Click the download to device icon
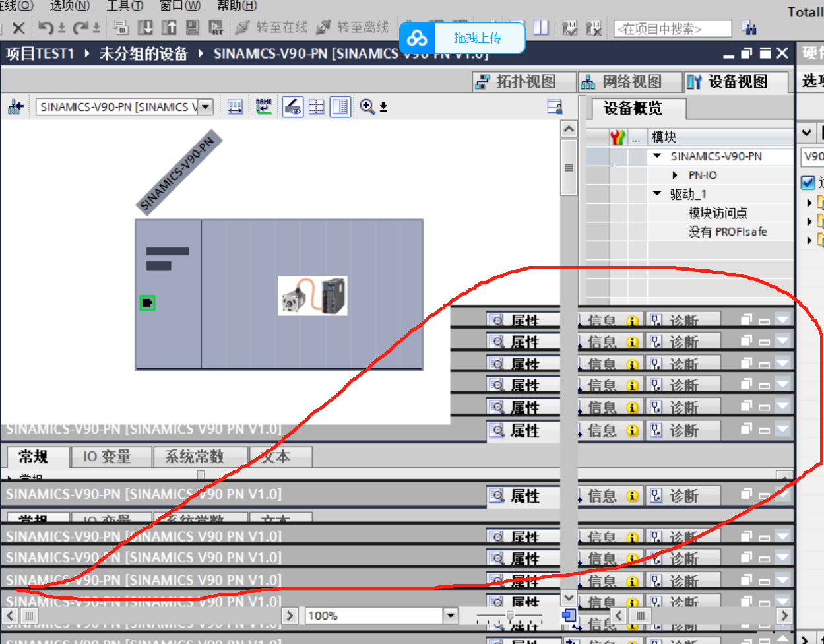824x644 pixels. (x=145, y=28)
